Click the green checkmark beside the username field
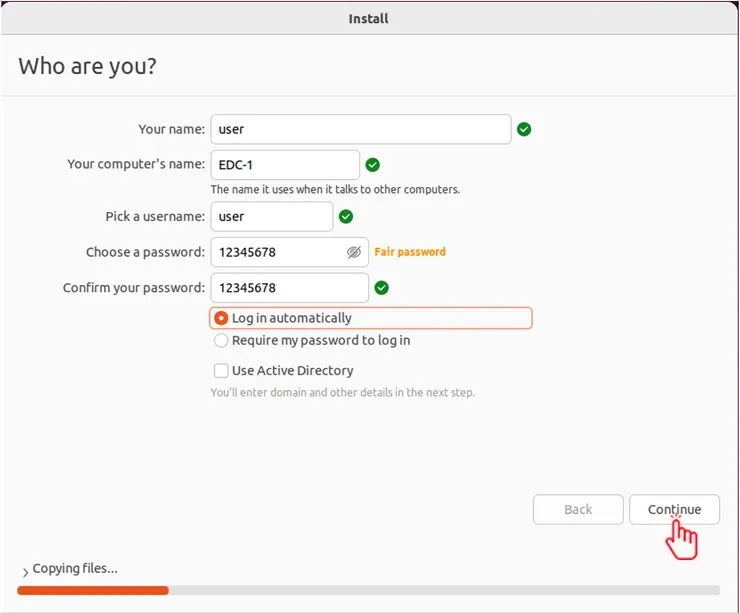Viewport: 740px width, 613px height. [346, 216]
